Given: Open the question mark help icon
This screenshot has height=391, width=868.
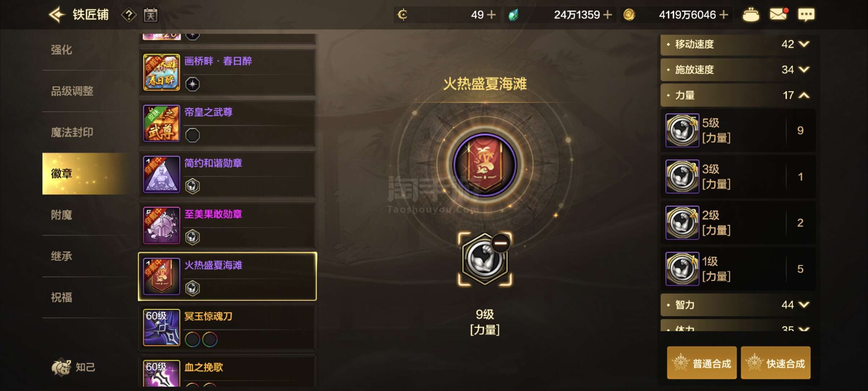Looking at the screenshot, I should 129,15.
